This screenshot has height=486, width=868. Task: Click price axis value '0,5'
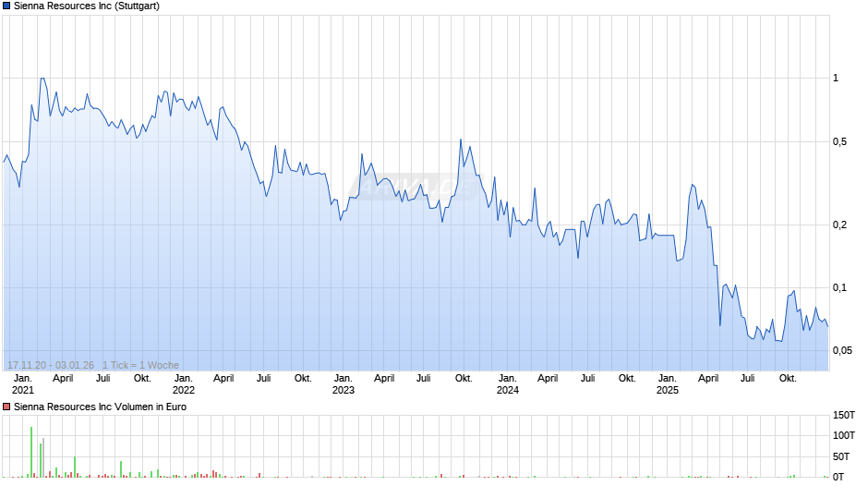[839, 142]
